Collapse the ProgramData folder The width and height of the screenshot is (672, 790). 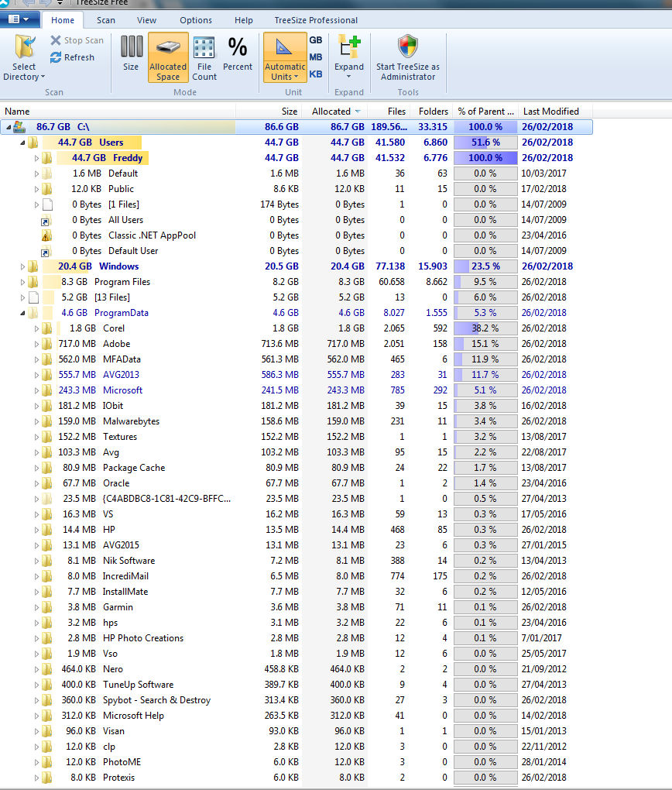(22, 313)
